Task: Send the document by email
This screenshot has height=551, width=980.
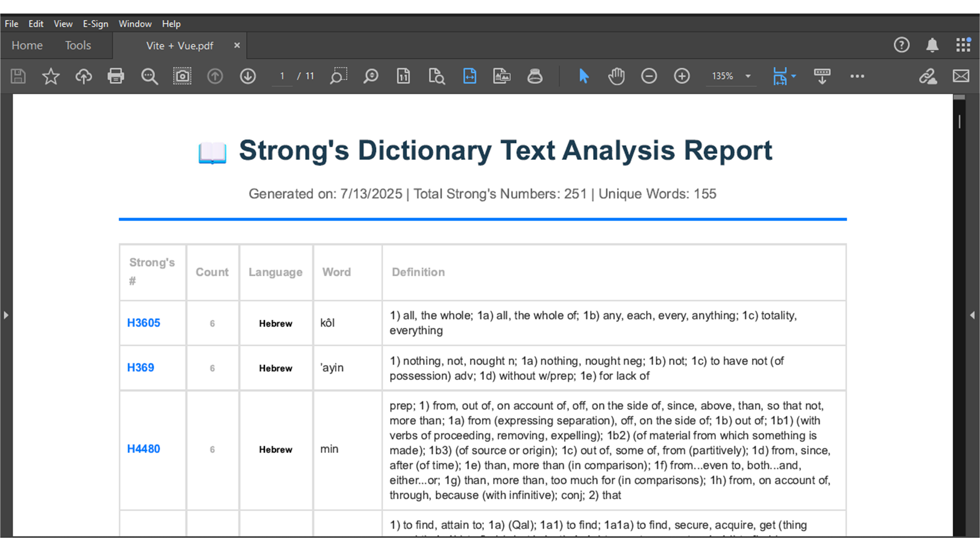Action: pos(961,76)
